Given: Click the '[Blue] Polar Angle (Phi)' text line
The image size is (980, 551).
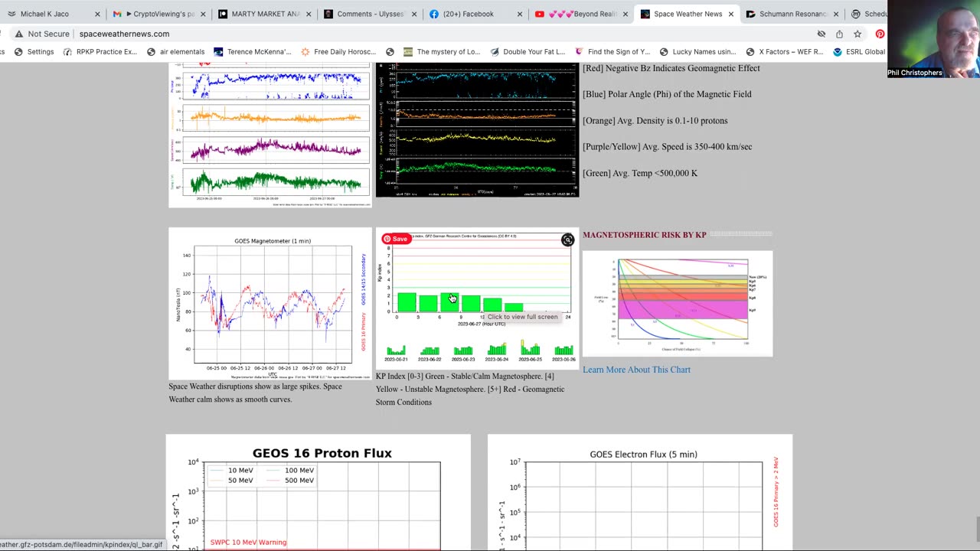Looking at the screenshot, I should point(667,94).
